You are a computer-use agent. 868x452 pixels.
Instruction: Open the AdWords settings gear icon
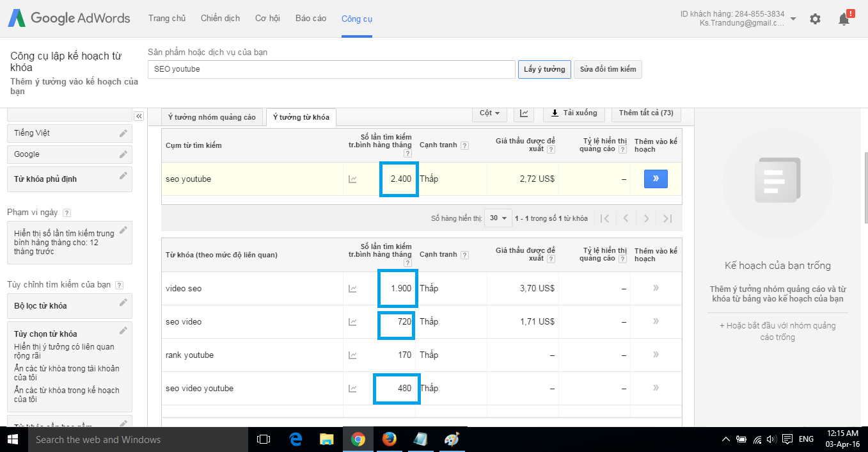coord(815,19)
